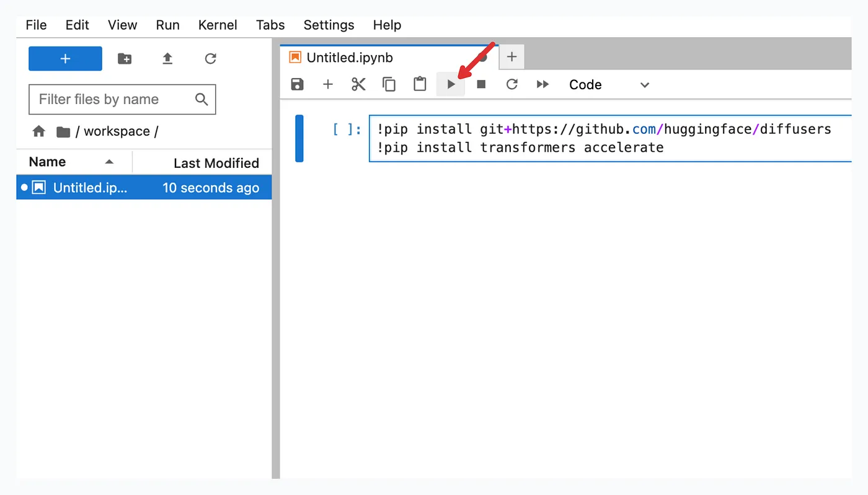Open the File menu
Screen dimensions: 868x495
pos(36,25)
